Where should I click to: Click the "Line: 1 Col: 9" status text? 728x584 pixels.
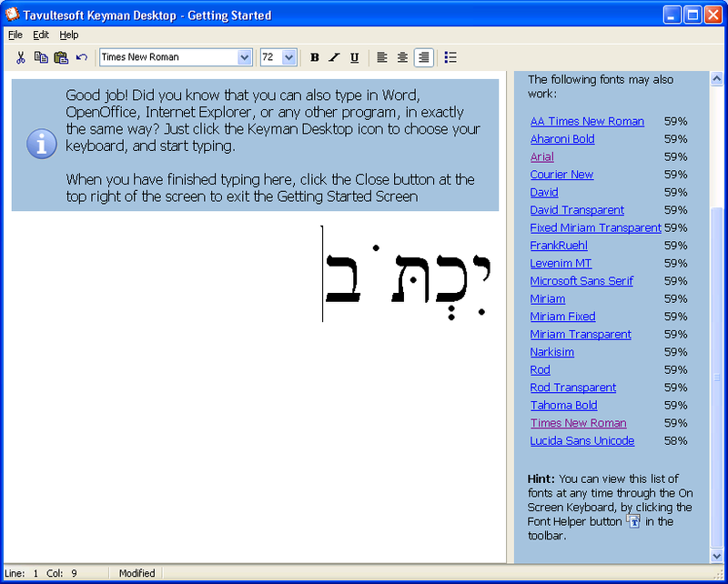click(41, 573)
